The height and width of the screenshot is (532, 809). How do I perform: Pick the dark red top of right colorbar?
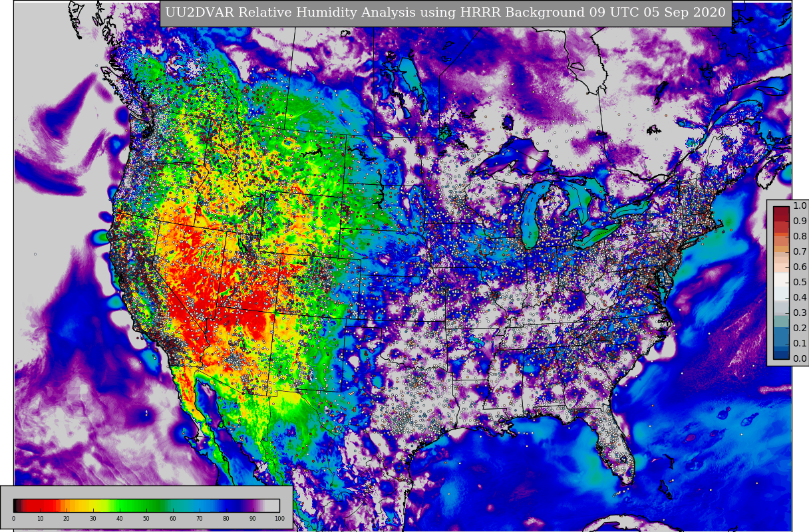pyautogui.click(x=781, y=213)
